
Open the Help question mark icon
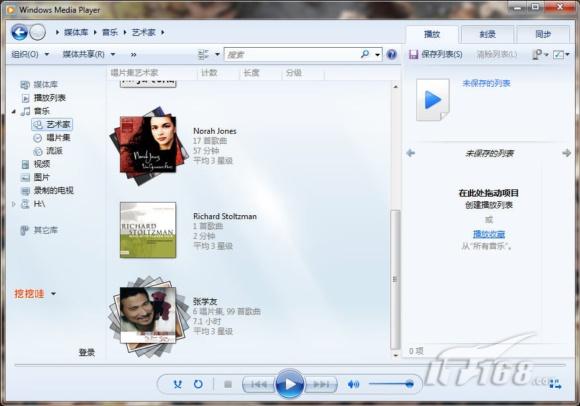391,55
